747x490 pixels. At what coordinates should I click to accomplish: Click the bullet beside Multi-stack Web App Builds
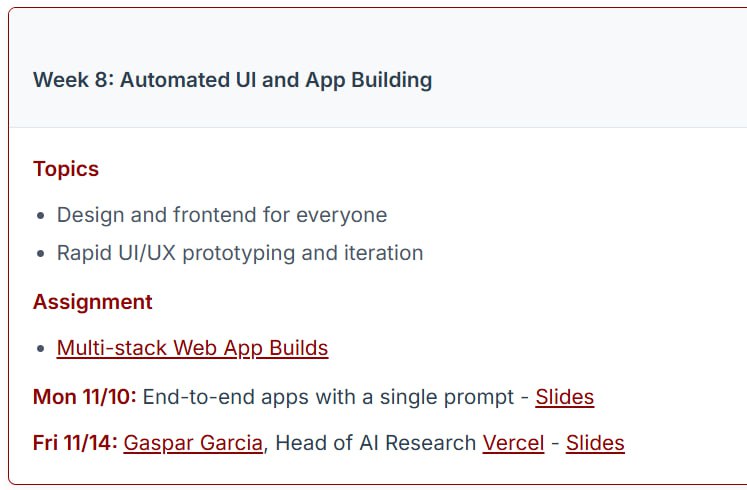pyautogui.click(x=40, y=349)
